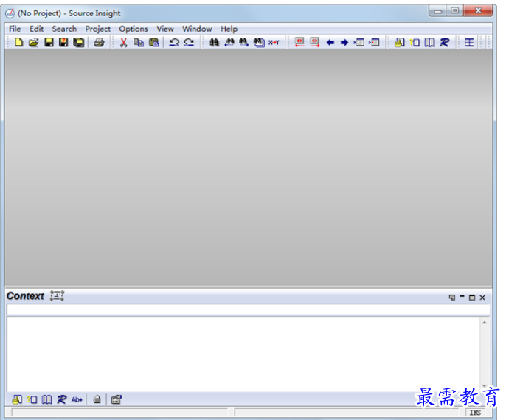The height and width of the screenshot is (420, 506).
Task: Click the Symbol Info icon in Context toolbar
Action: (17, 399)
